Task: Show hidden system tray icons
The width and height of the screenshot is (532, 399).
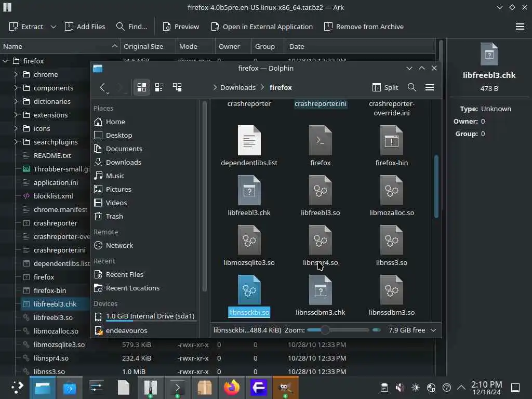Action: [461, 388]
